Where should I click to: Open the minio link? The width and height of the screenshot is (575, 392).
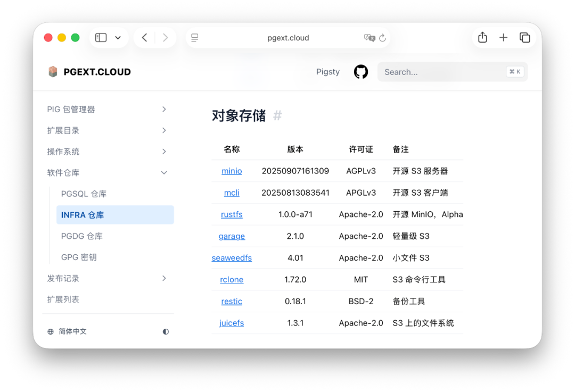click(x=232, y=171)
